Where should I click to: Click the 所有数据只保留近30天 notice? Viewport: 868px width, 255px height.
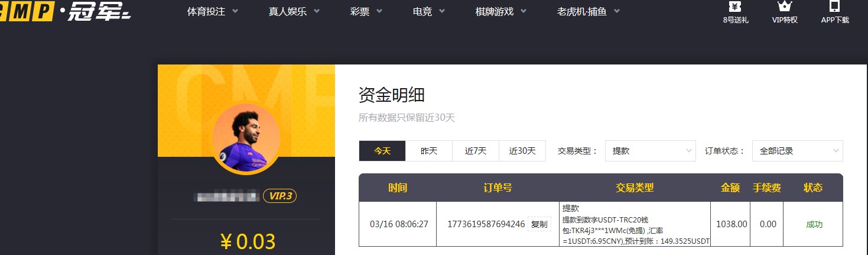(407, 118)
